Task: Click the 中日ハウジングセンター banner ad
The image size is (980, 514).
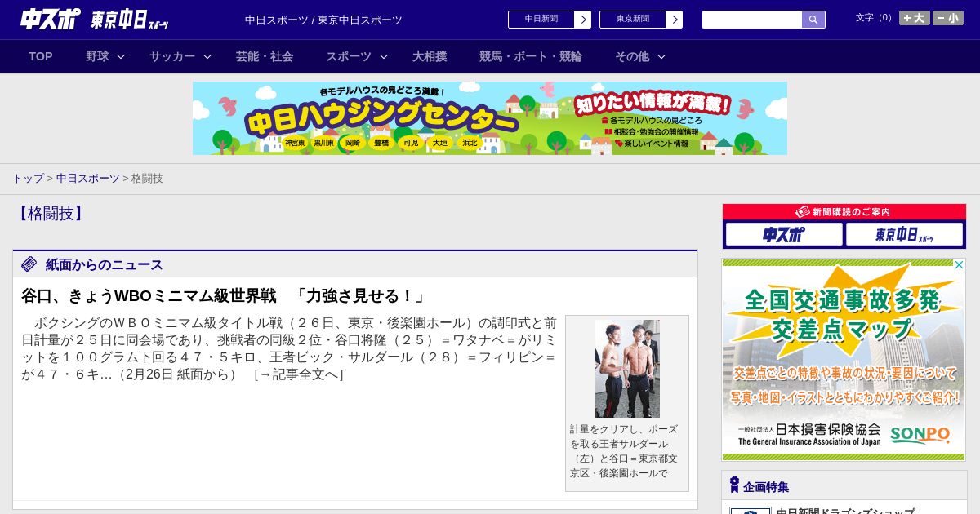Action: click(490, 118)
